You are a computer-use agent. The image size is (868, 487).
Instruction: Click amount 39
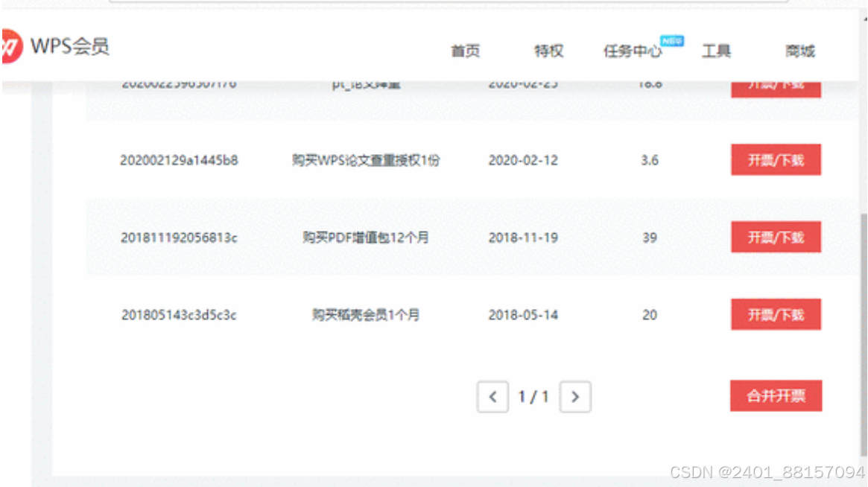pos(650,238)
